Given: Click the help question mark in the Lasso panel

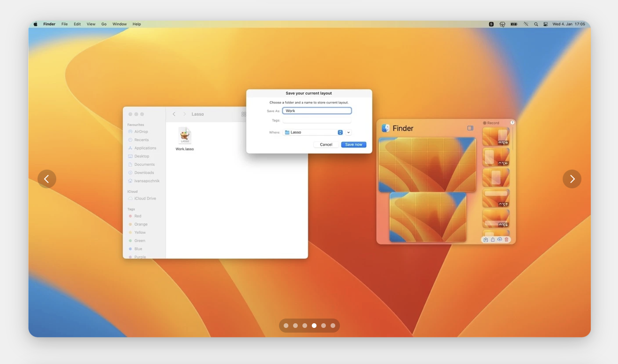Looking at the screenshot, I should tap(512, 122).
